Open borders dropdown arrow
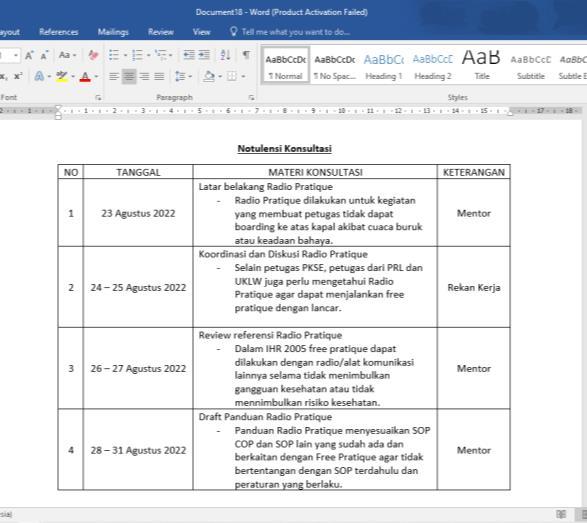Image resolution: width=587 pixels, height=523 pixels. point(243,77)
